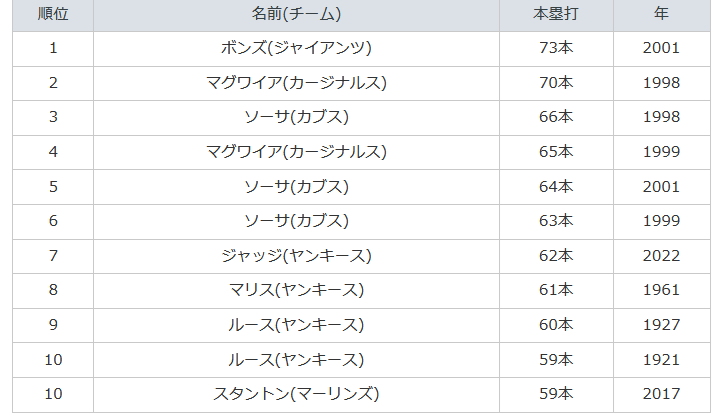Click the year 1927 cell
This screenshot has width=714, height=418.
[662, 325]
